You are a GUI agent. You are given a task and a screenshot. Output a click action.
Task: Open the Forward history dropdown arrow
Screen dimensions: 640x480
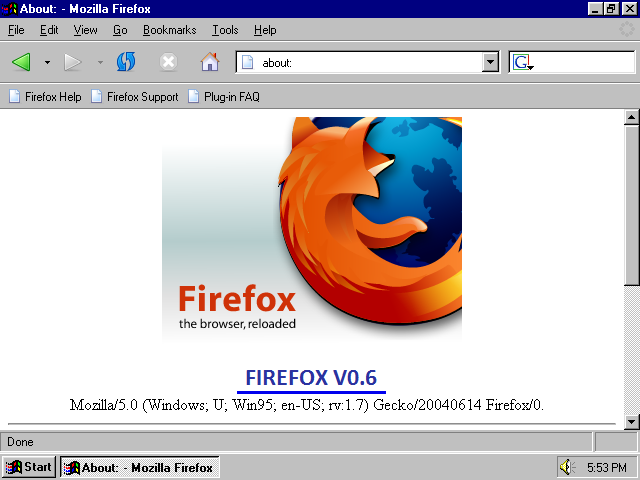(x=100, y=62)
